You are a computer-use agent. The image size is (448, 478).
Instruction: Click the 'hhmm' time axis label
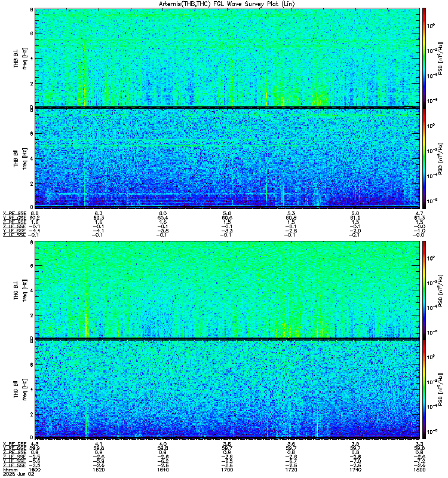10,470
